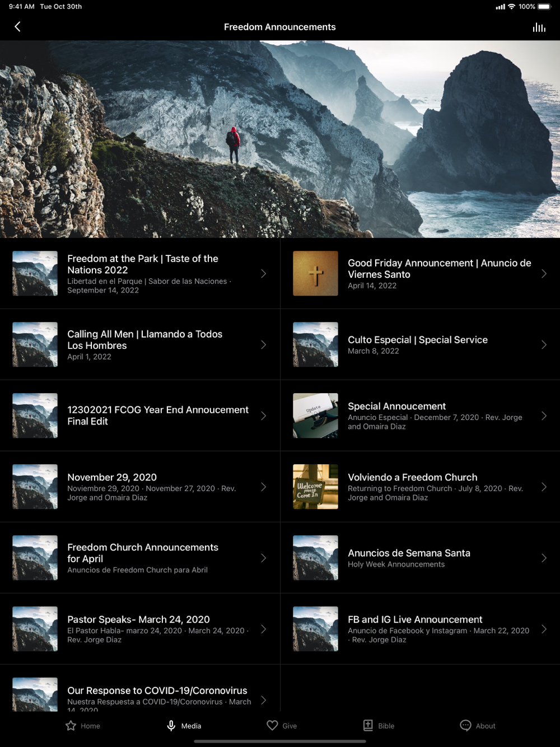Go back using the back arrow
560x747 pixels.
17,27
